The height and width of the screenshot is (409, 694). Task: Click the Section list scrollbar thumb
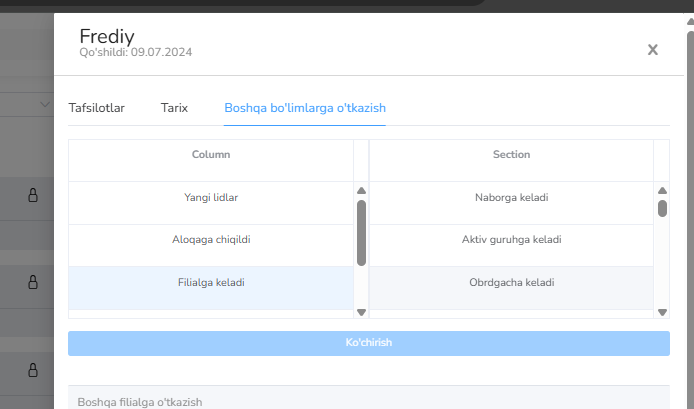pos(662,208)
